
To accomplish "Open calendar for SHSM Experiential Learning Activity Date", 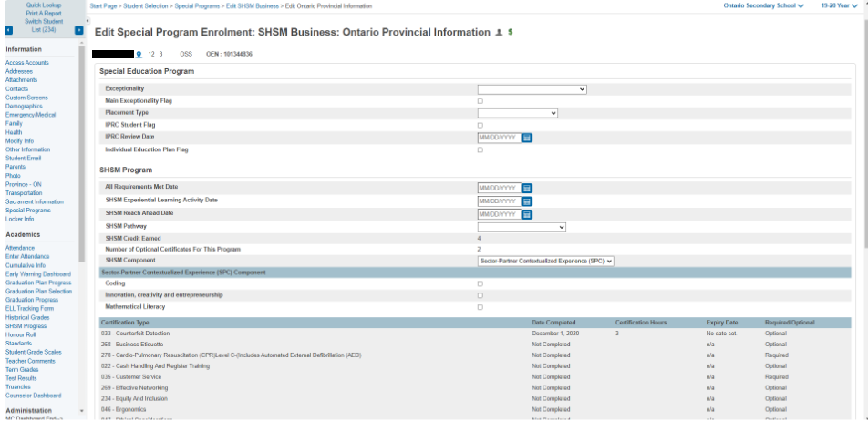I will pos(527,201).
